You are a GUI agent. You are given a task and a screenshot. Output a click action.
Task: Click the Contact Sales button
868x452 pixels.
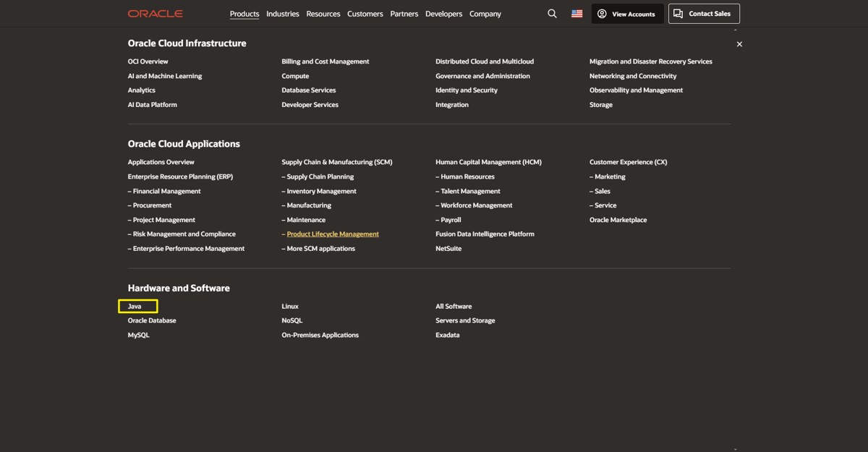(x=703, y=14)
